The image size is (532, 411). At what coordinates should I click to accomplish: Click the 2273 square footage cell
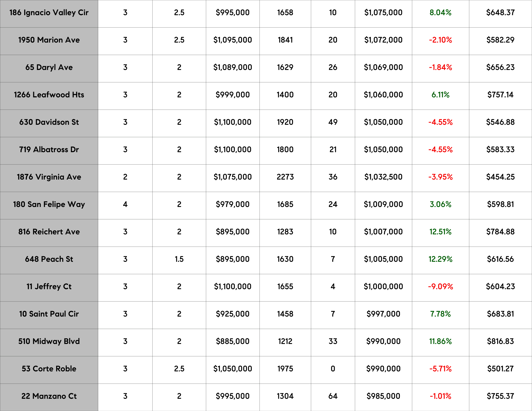click(285, 177)
